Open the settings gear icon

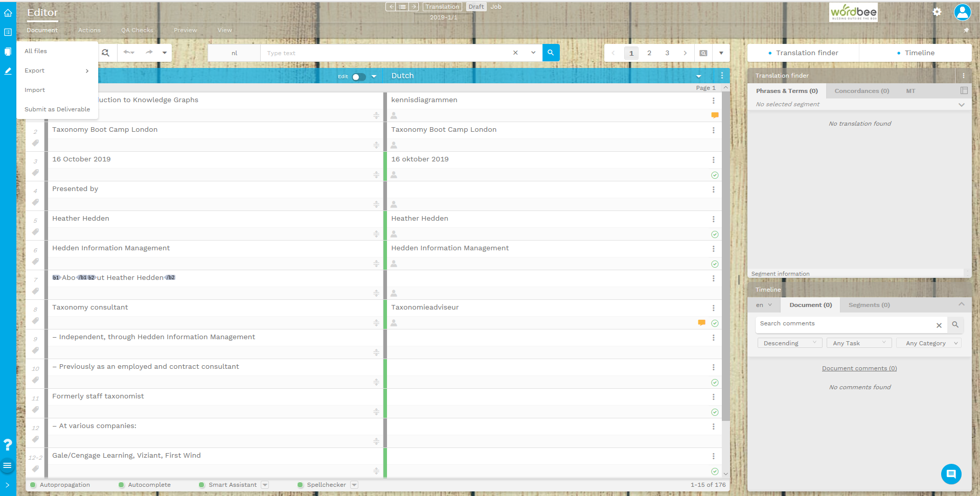937,12
